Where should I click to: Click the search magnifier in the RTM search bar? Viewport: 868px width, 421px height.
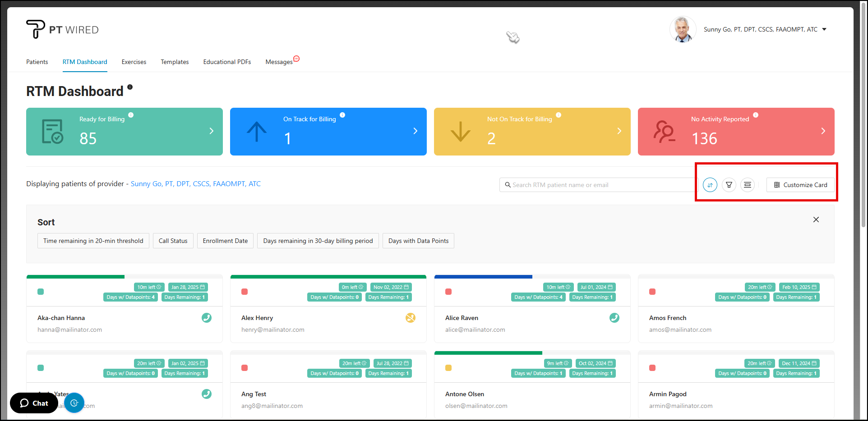508,185
